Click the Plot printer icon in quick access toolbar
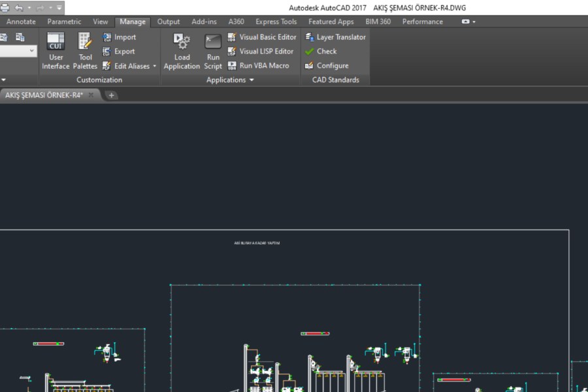This screenshot has height=392, width=588. (5, 7)
